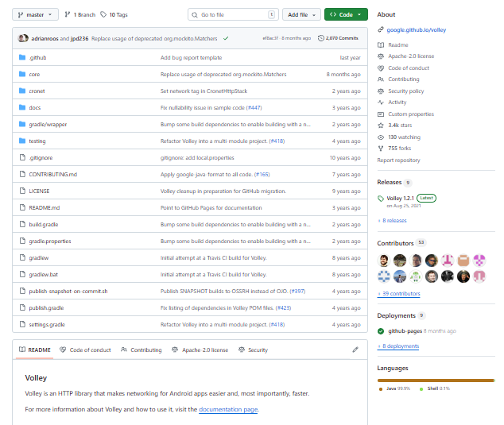Open publish-snapshot-on-commit.sh file
Viewport: 504px width, 425px height.
point(68,292)
